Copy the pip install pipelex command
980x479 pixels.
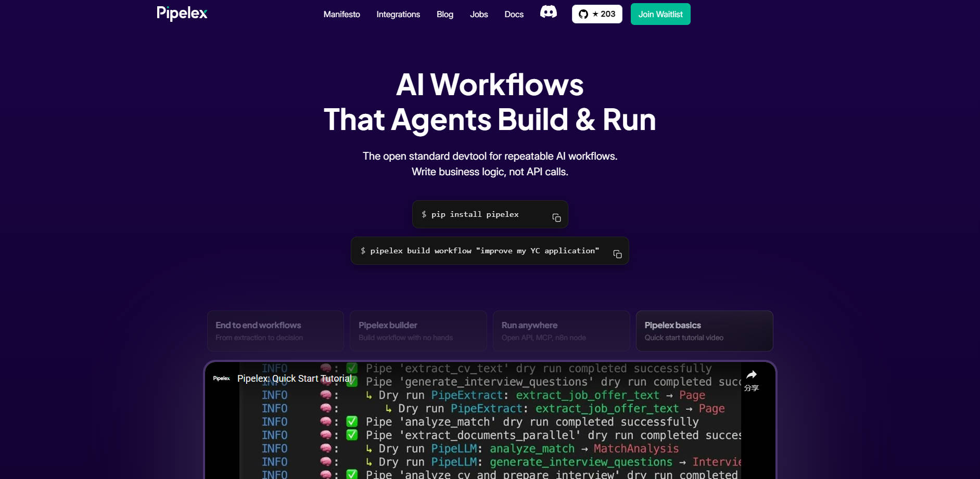point(556,218)
